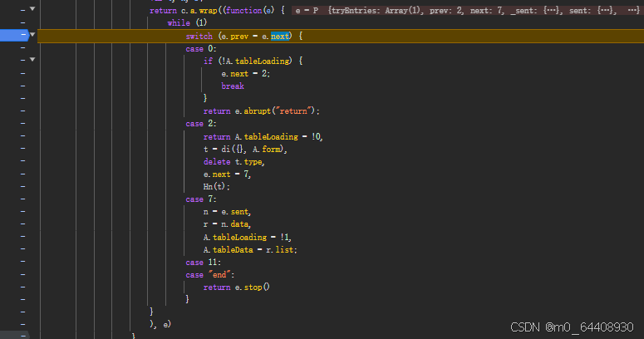Viewport: 644px width, 339px height.
Task: Click the 'e.next = 7,' code line
Action: 227,174
